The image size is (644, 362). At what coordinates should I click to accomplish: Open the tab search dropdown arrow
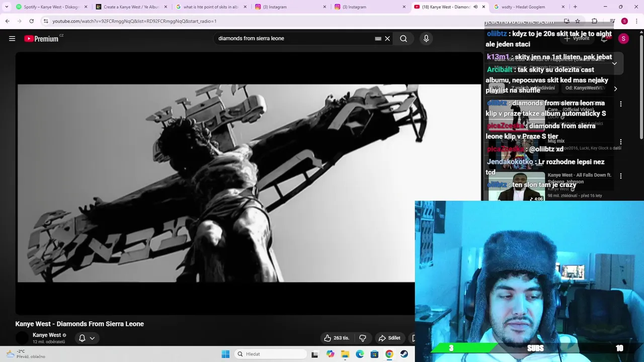tap(6, 7)
